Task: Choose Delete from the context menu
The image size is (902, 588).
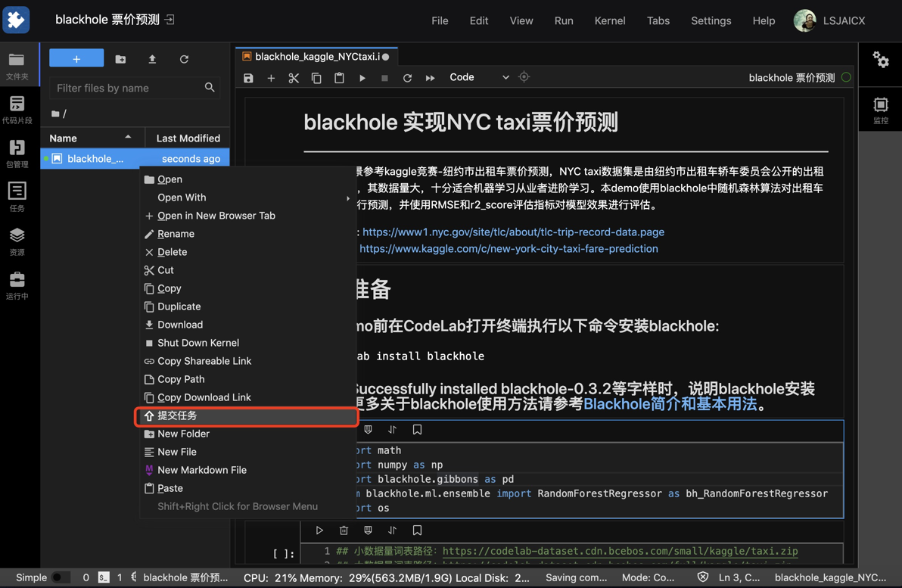Action: tap(247, 252)
